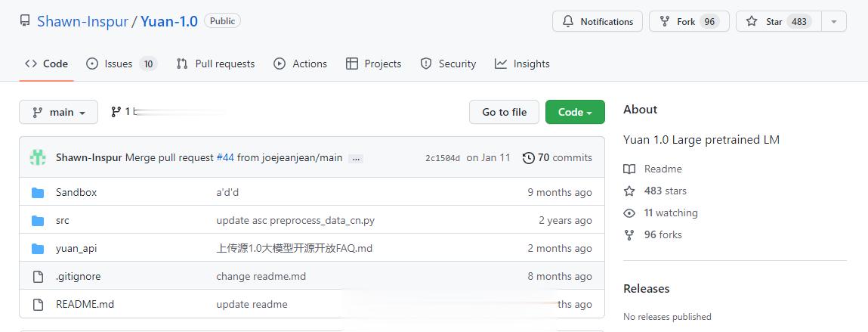Screen dimensions: 868x332
Task: Click the Notifications bell button
Action: [598, 22]
